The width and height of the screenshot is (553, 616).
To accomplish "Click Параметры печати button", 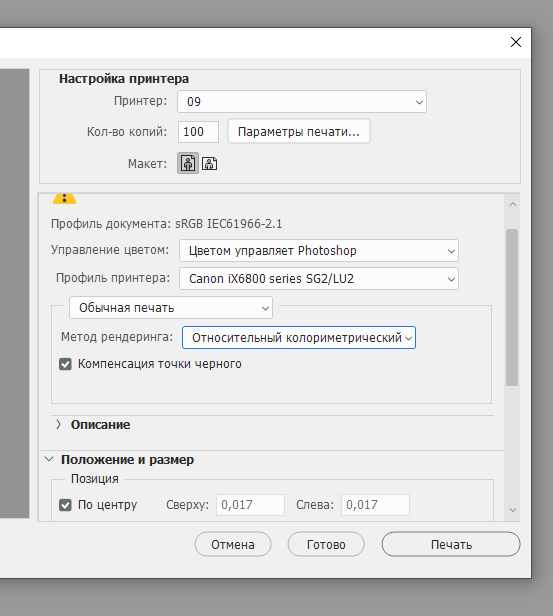I will pyautogui.click(x=299, y=132).
